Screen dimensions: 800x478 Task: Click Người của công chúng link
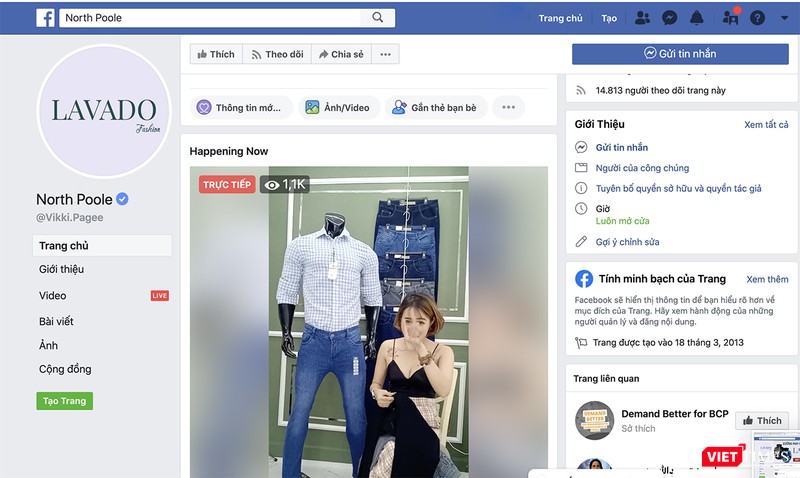(x=642, y=168)
